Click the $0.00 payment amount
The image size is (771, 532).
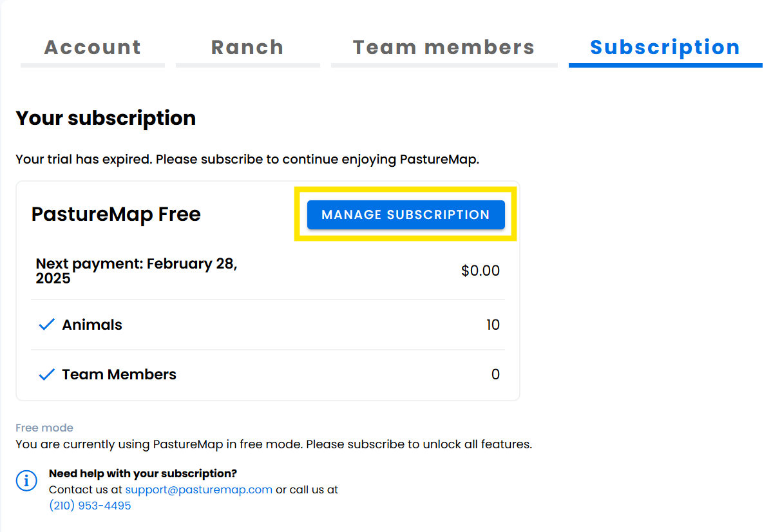(481, 271)
